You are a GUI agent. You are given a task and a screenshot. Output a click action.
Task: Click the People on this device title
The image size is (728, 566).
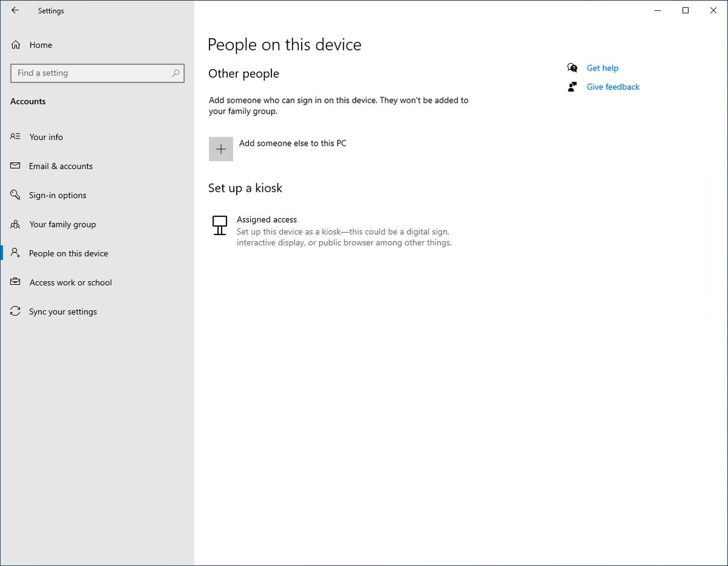point(284,44)
